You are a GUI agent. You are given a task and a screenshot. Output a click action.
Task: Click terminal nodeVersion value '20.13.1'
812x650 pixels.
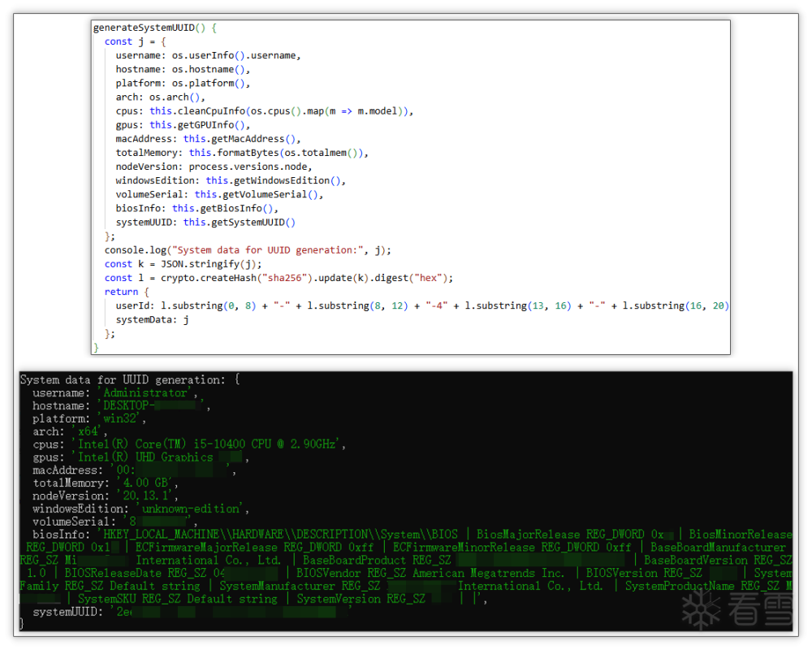(145, 496)
